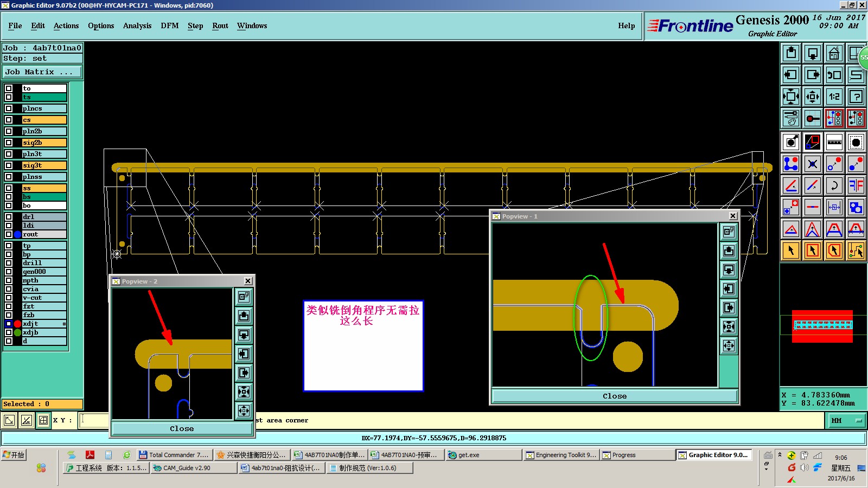This screenshot has width=868, height=488.
Task: Click the red overview thumbnail of the board
Action: point(822,326)
